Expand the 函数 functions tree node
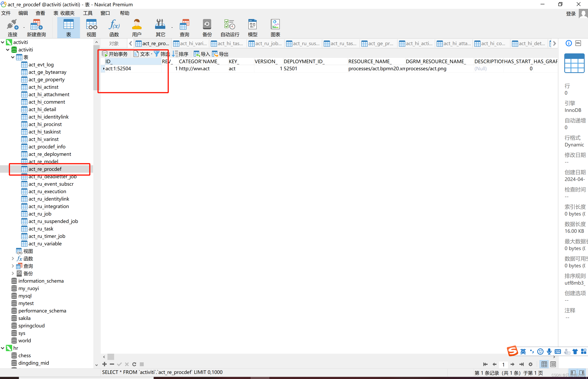The width and height of the screenshot is (588, 379). click(13, 258)
